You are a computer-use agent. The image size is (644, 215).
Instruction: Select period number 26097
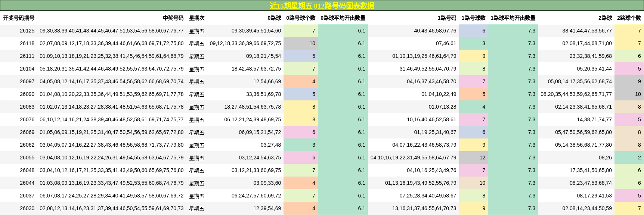[27, 81]
